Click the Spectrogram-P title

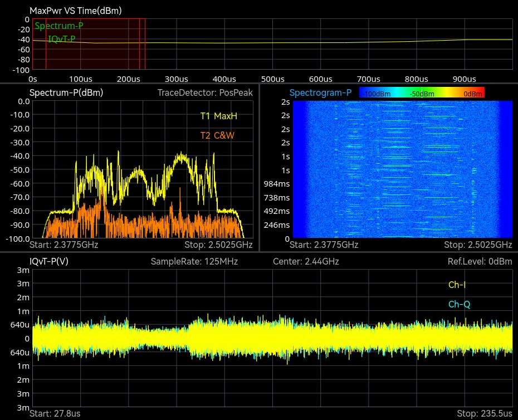pyautogui.click(x=320, y=92)
